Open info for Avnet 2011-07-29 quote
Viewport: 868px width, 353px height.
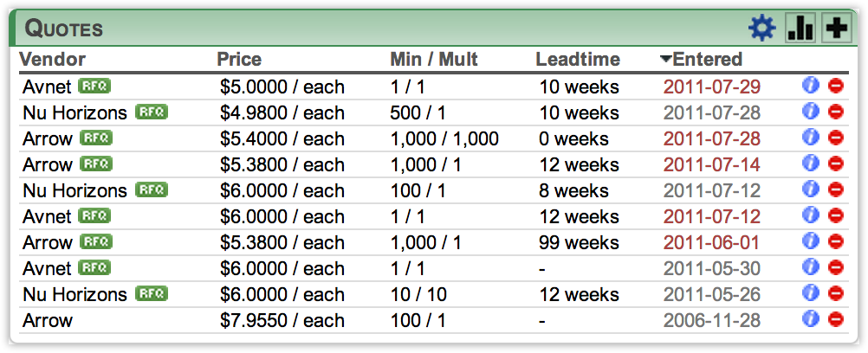click(x=811, y=86)
